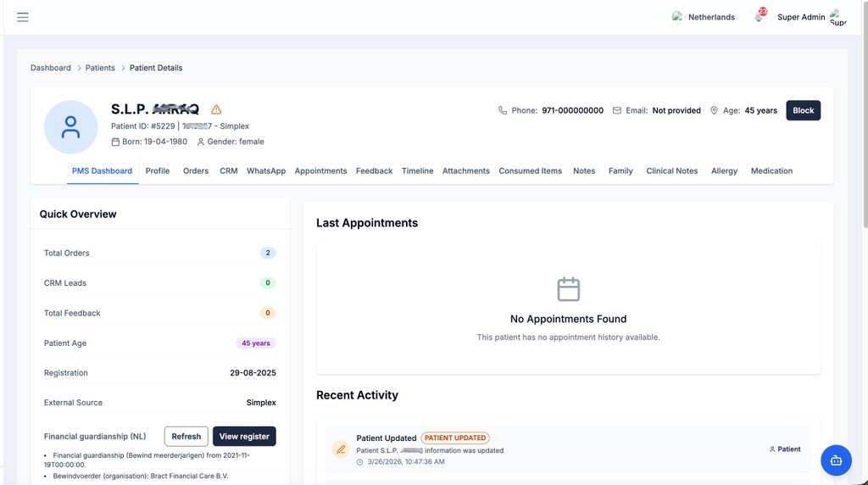Click the envelope email icon
The width and height of the screenshot is (868, 485).
[x=617, y=110]
